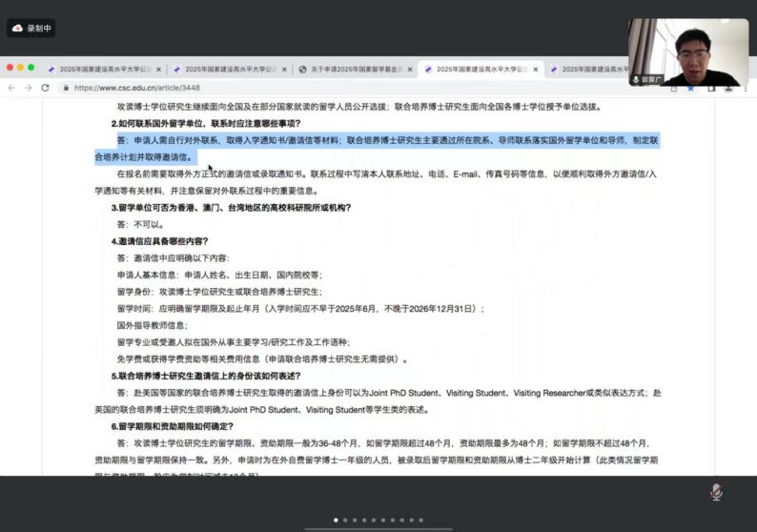757x532 pixels.
Task: Reload the current CSC page
Action: 45,88
